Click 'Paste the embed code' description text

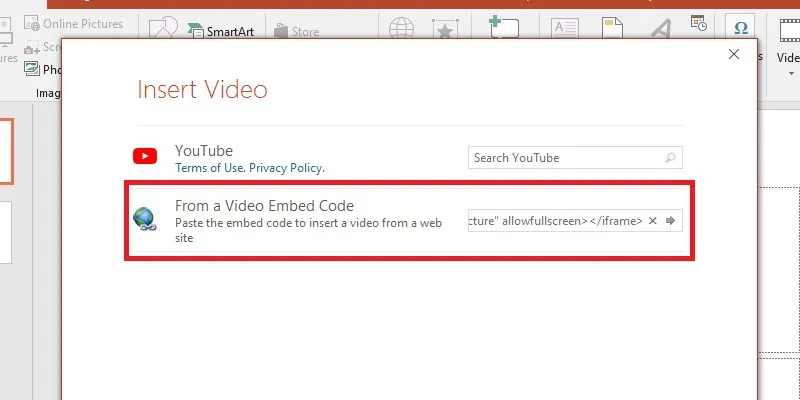click(308, 230)
